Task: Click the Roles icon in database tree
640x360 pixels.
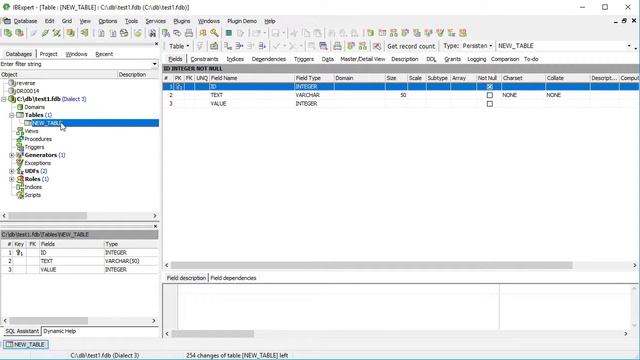Action: 20,179
